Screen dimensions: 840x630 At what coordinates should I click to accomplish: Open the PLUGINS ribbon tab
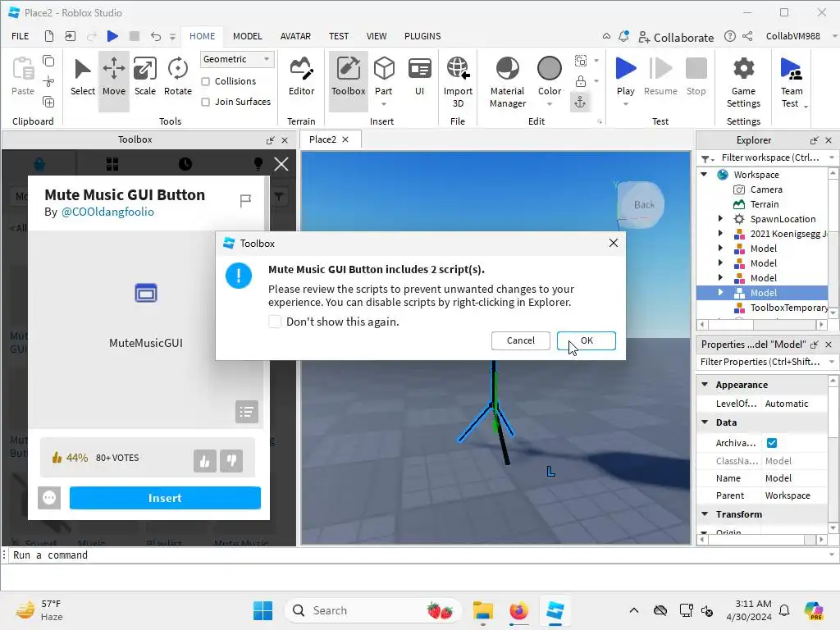[422, 36]
